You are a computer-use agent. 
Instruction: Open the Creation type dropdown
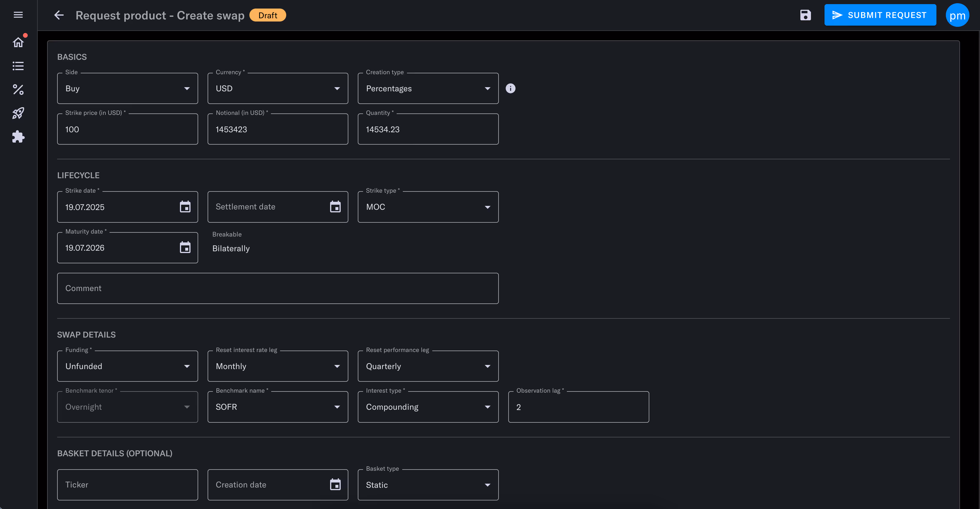click(x=428, y=88)
